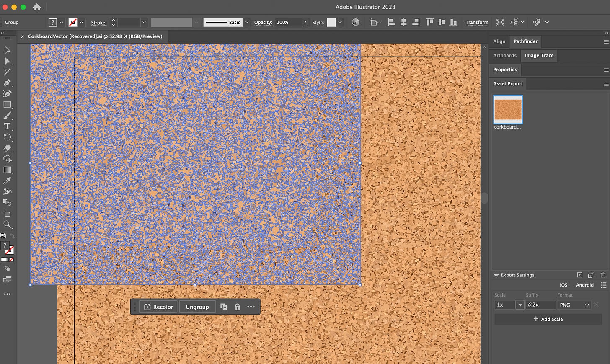The height and width of the screenshot is (364, 610).
Task: Delete selected asset with trash icon
Action: pos(603,275)
